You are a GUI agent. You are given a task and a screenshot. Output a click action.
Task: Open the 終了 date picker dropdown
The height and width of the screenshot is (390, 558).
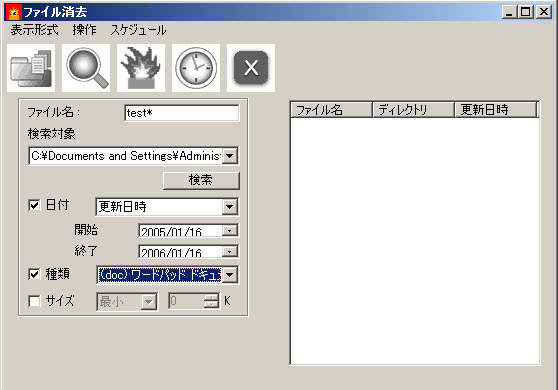tap(230, 252)
